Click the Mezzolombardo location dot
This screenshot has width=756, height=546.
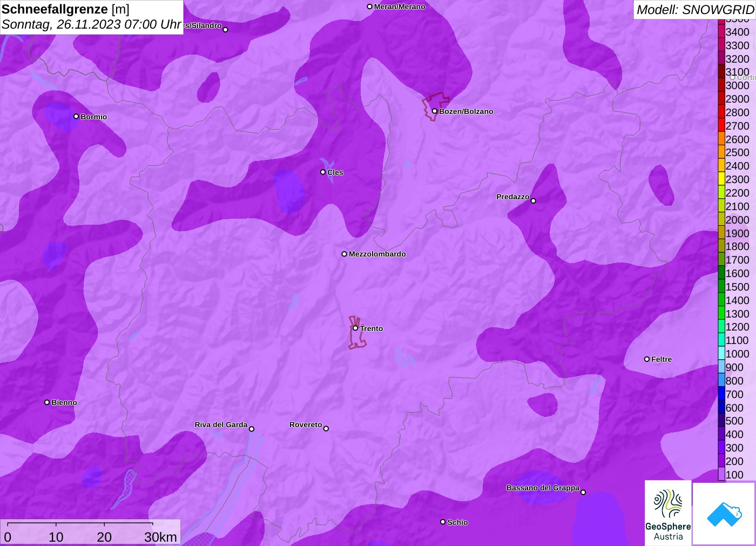345,254
